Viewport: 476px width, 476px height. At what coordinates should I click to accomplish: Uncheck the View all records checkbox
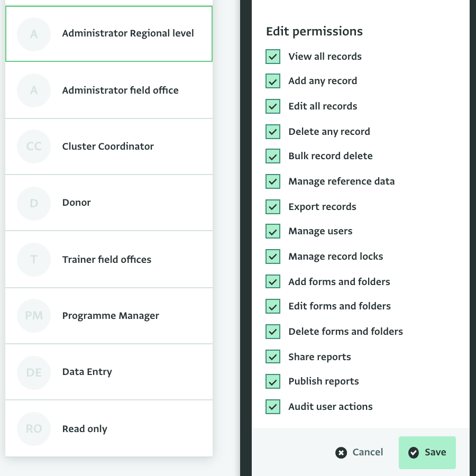tap(273, 57)
